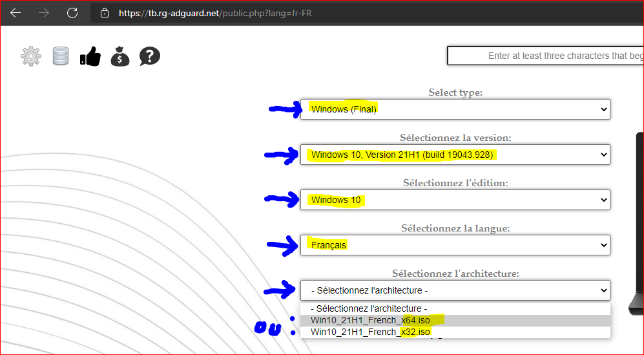Open the 'Windows (Final)' type dropdown
The width and height of the screenshot is (644, 355).
point(455,109)
